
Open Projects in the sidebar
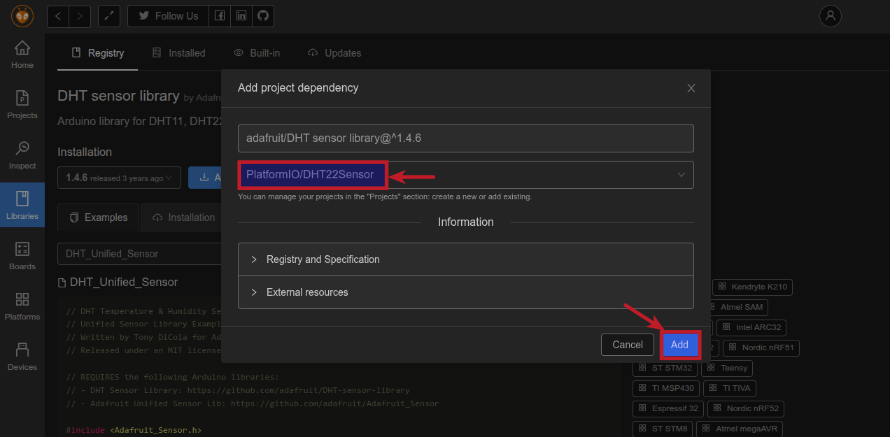22,103
